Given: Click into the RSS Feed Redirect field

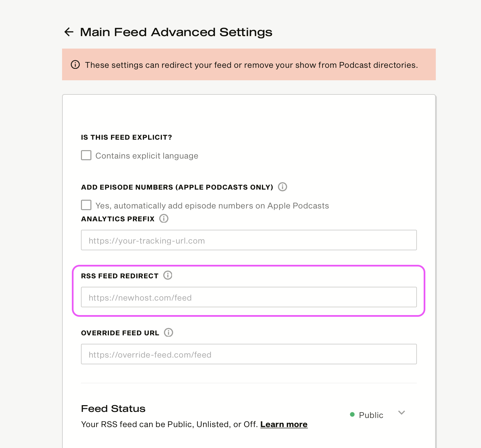Looking at the screenshot, I should click(249, 297).
